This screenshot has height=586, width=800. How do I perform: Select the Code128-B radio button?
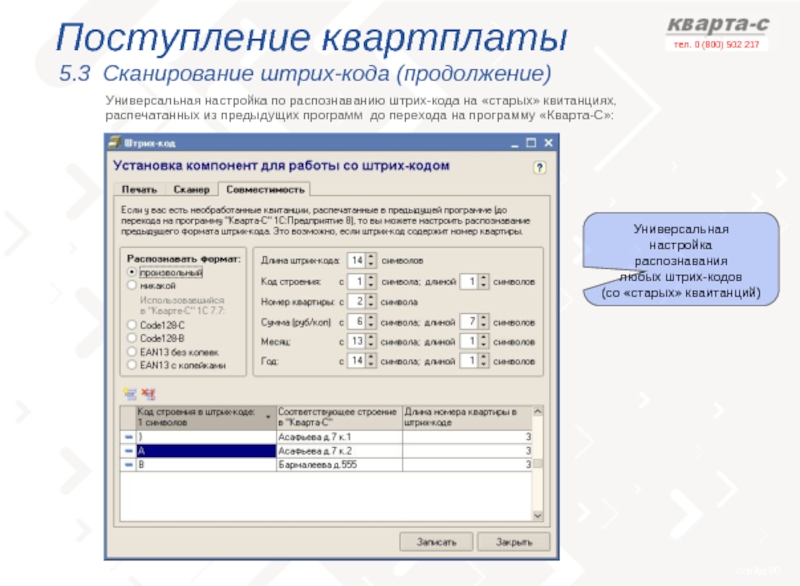(x=132, y=338)
